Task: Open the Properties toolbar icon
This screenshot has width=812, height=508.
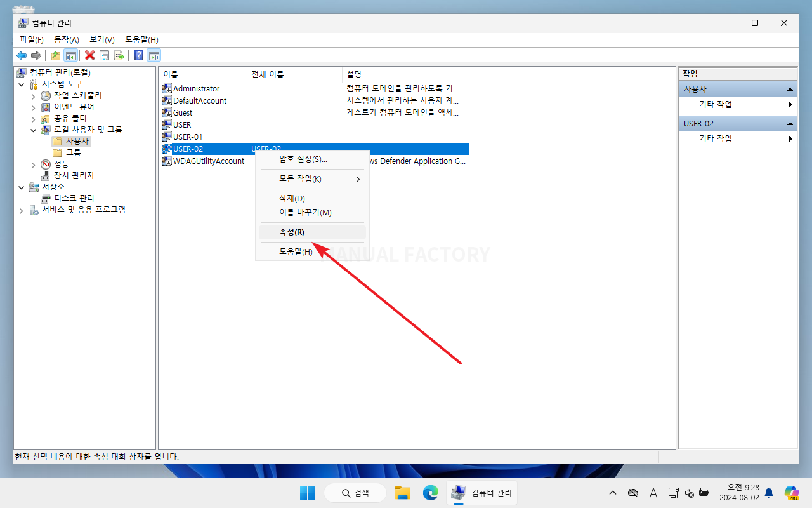Action: click(x=105, y=55)
